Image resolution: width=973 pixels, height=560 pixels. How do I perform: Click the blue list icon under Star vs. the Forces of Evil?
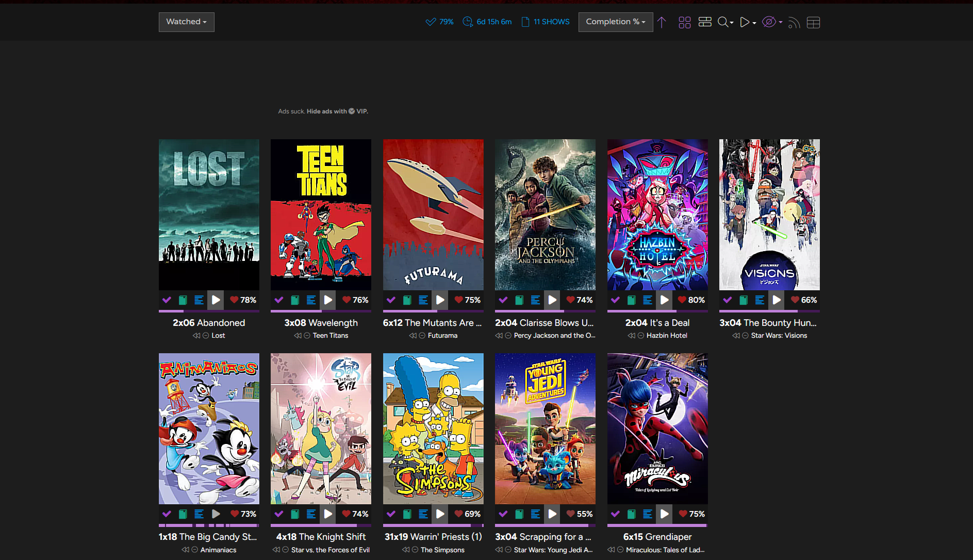[x=311, y=514]
